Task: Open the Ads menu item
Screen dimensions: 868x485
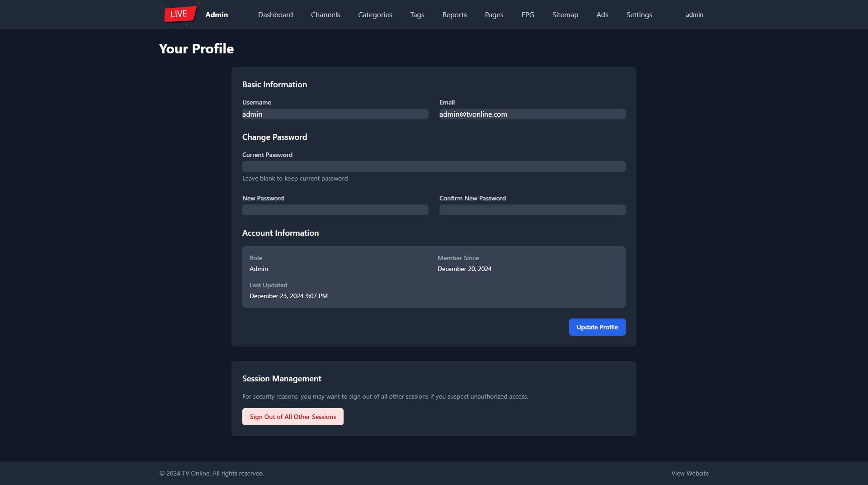Action: [602, 15]
